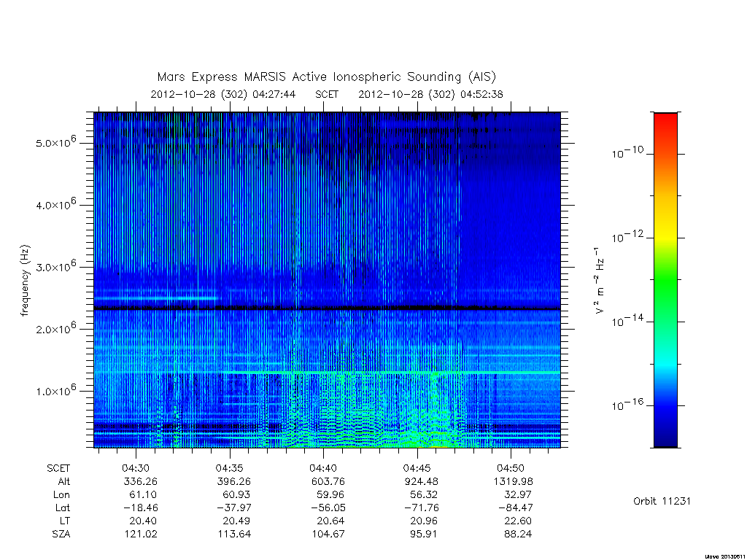Click time tick label '04:30'

(136, 469)
